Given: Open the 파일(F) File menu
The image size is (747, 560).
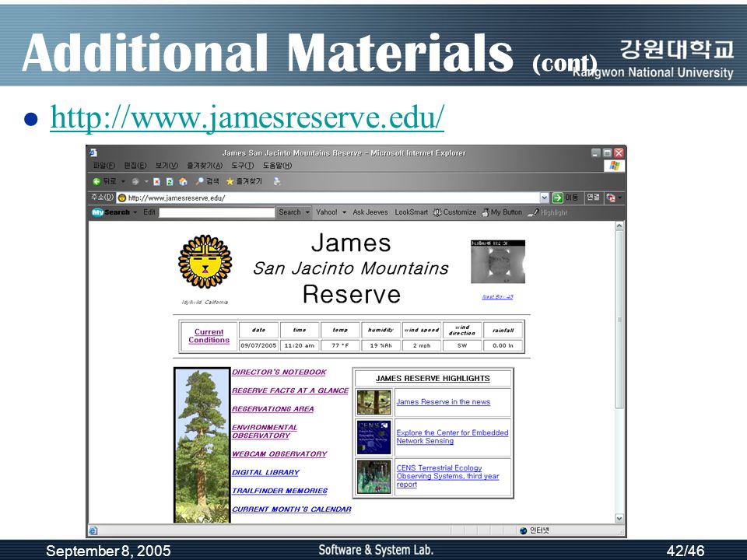Looking at the screenshot, I should point(103,166).
